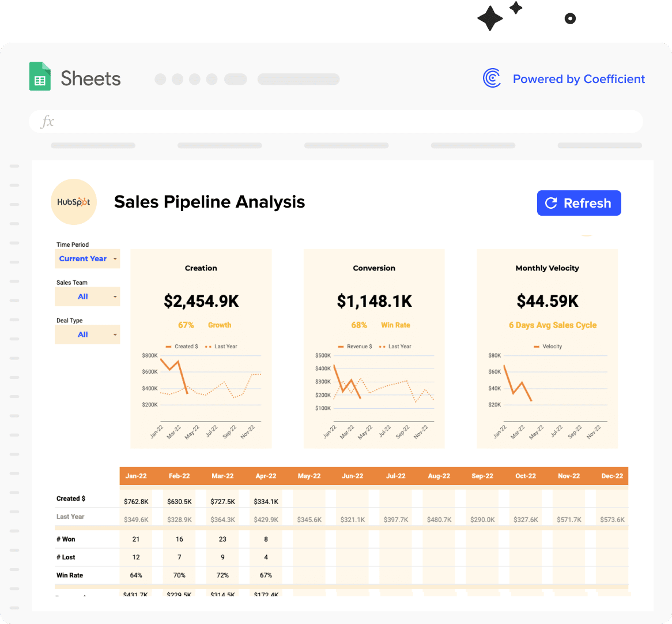Image resolution: width=672 pixels, height=624 pixels.
Task: Click the Coefficient swirl logo icon
Action: click(492, 78)
